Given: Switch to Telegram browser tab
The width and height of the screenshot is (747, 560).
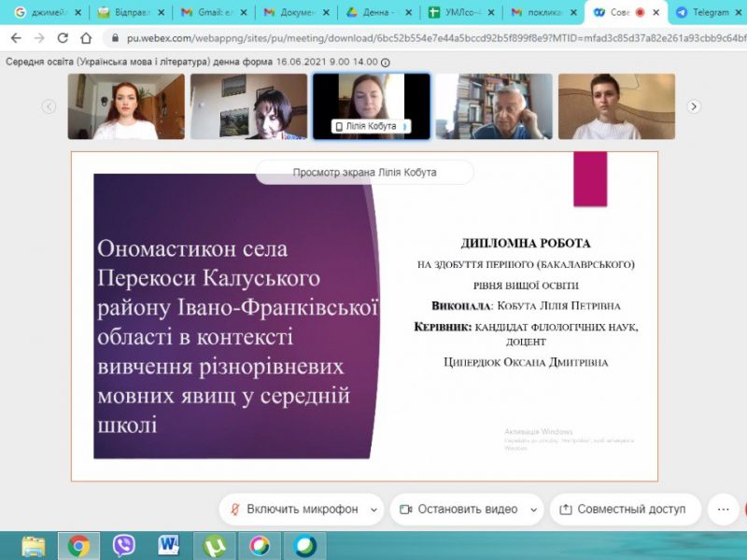Looking at the screenshot, I should click(707, 13).
